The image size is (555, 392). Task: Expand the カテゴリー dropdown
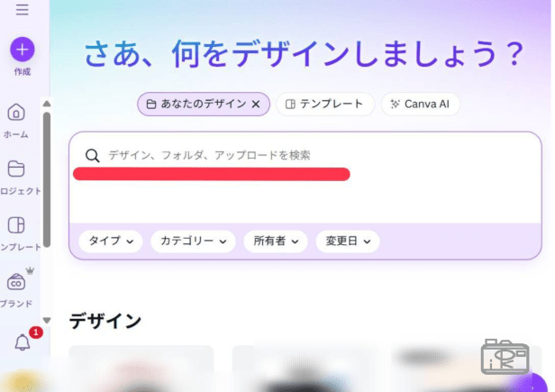[193, 242]
